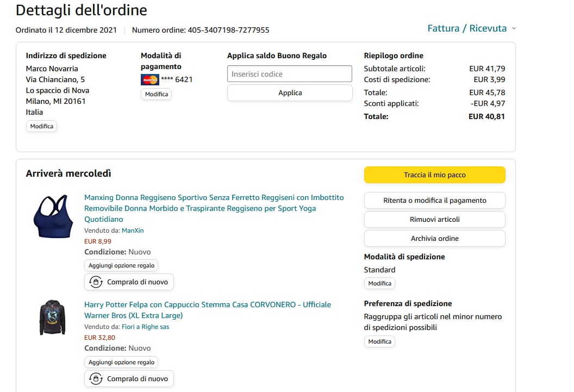
Task: Archive the order with Archivia ordine
Action: tap(434, 238)
